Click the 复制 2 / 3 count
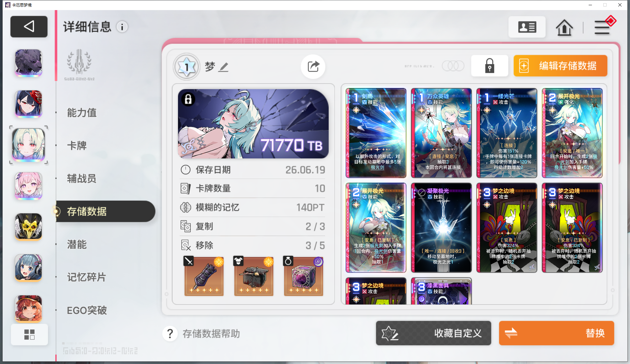Viewport: 630px width, 364px height. coord(315,226)
